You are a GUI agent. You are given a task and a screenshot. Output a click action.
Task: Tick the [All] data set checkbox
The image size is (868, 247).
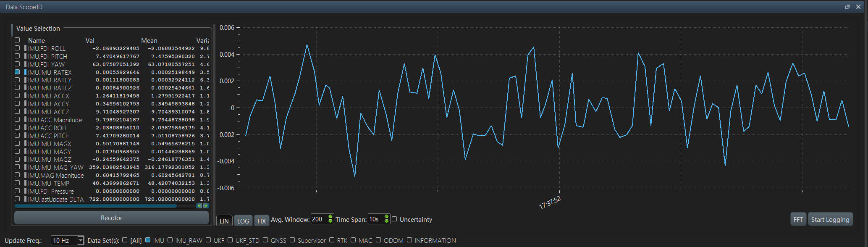(x=125, y=240)
